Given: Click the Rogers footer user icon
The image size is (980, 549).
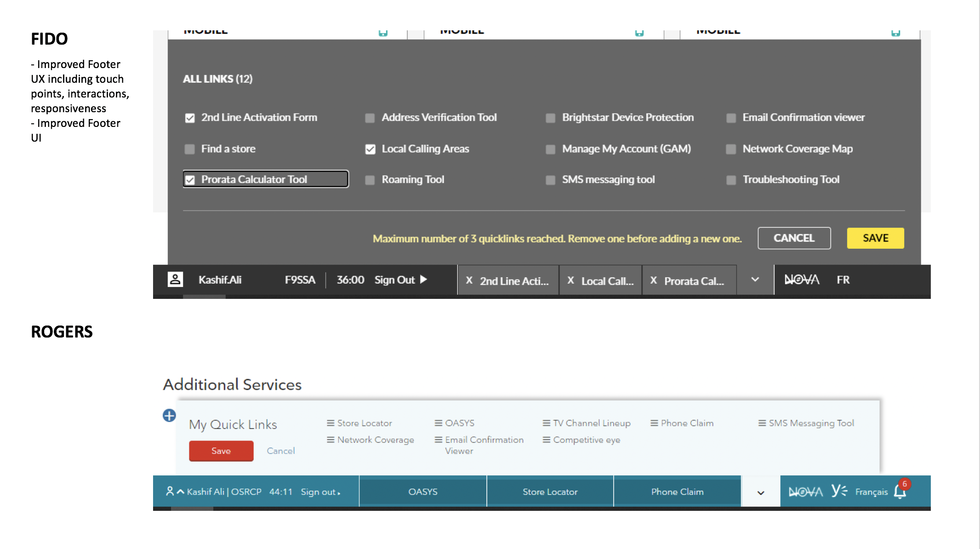Looking at the screenshot, I should click(170, 492).
